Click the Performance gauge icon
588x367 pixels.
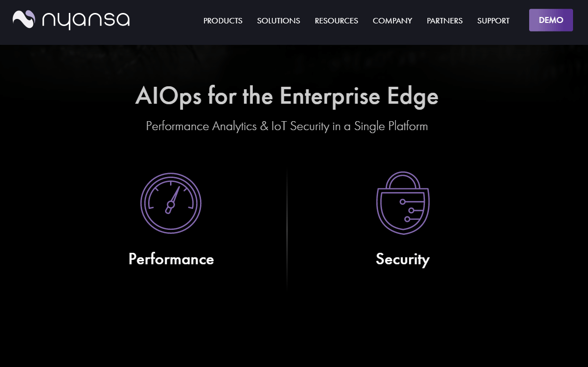171,203
